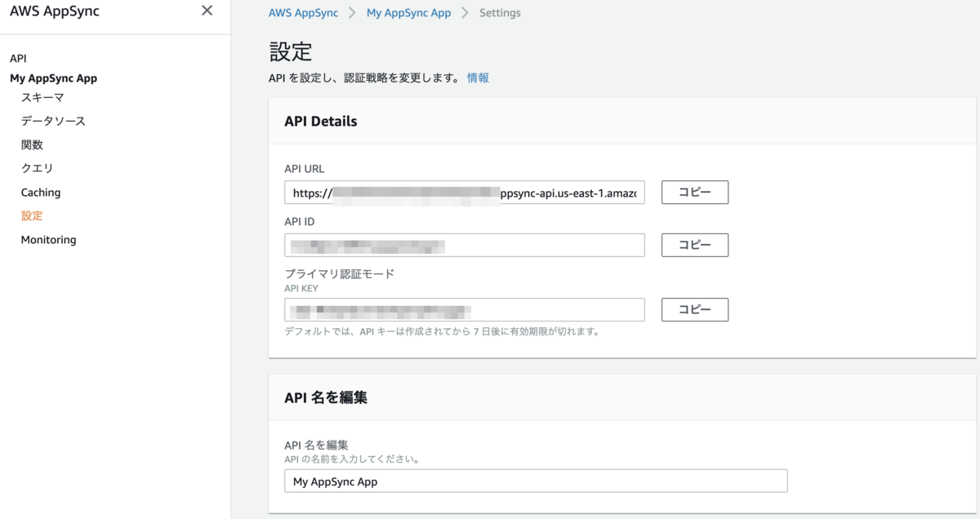Click the API URL text field
This screenshot has width=980, height=519.
coord(465,193)
